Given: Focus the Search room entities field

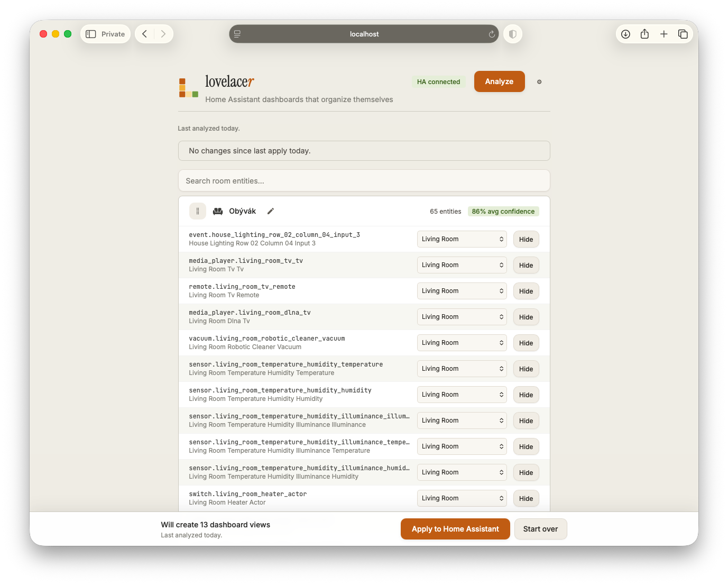Looking at the screenshot, I should pyautogui.click(x=364, y=181).
